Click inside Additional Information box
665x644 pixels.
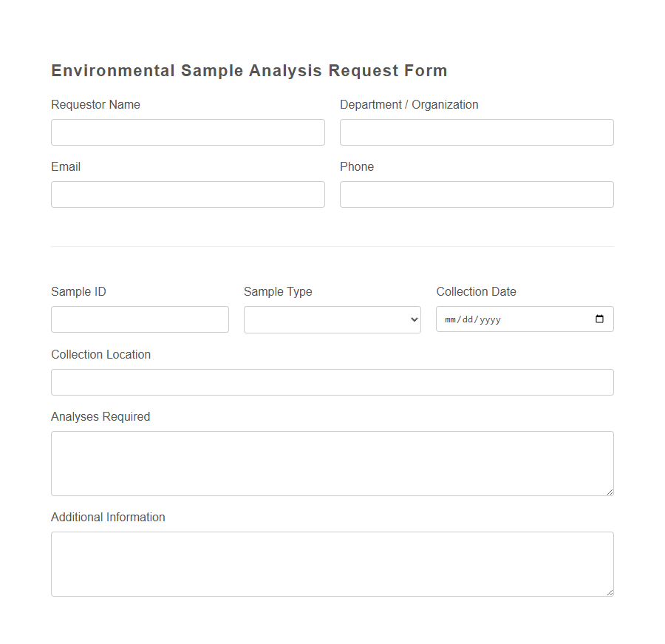(332, 563)
